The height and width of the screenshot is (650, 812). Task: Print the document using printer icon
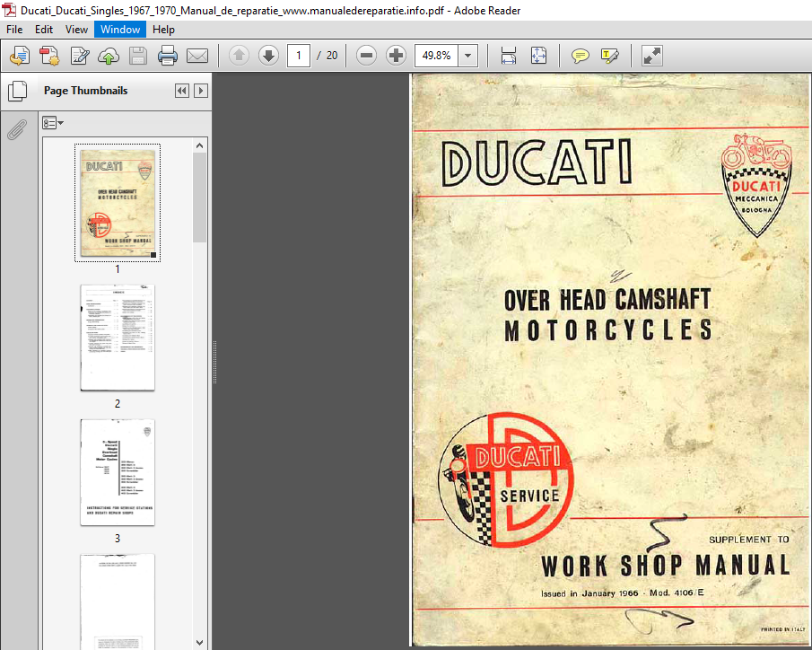(167, 56)
